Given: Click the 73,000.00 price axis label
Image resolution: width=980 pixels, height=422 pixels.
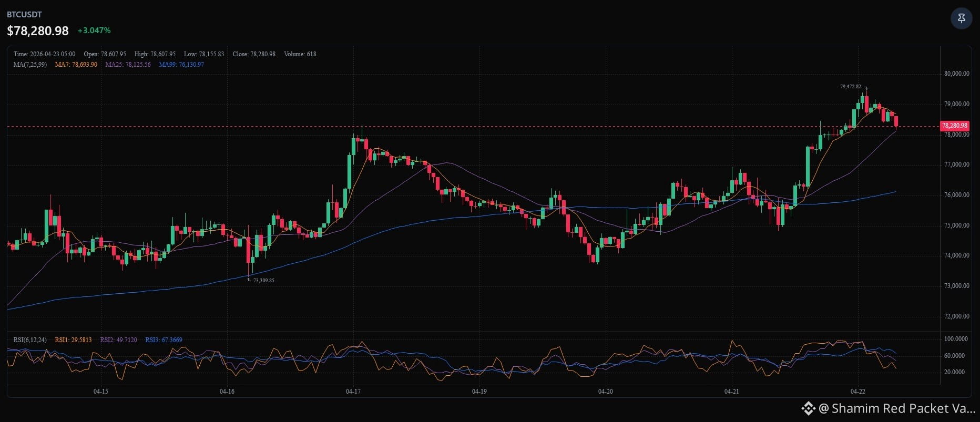Looking at the screenshot, I should [957, 286].
